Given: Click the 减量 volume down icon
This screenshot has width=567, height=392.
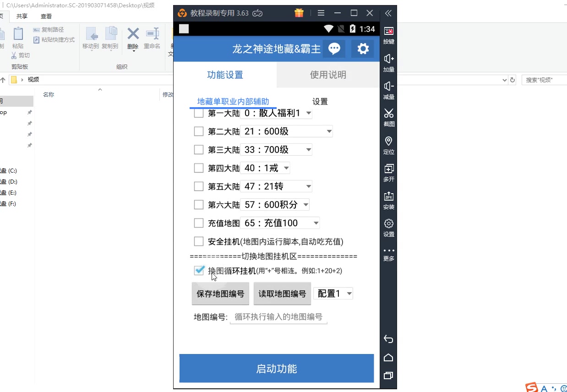Looking at the screenshot, I should [x=388, y=86].
